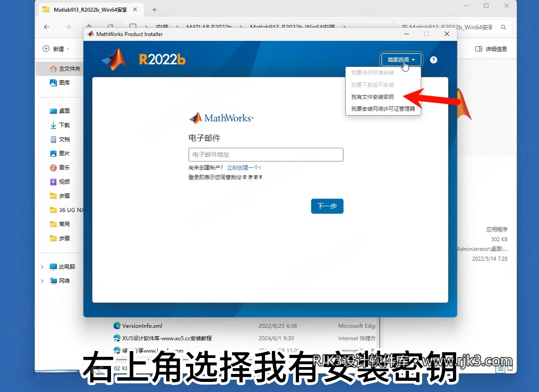Select 我要进行标准安装 menu option
Screen dimensions: 539x392
point(372,73)
